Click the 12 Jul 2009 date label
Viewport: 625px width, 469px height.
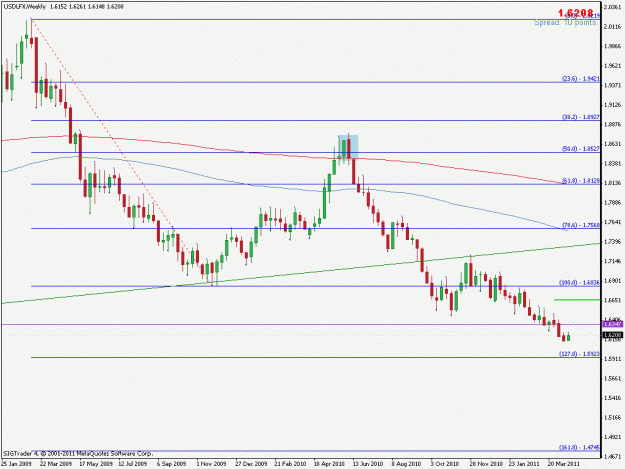133,464
